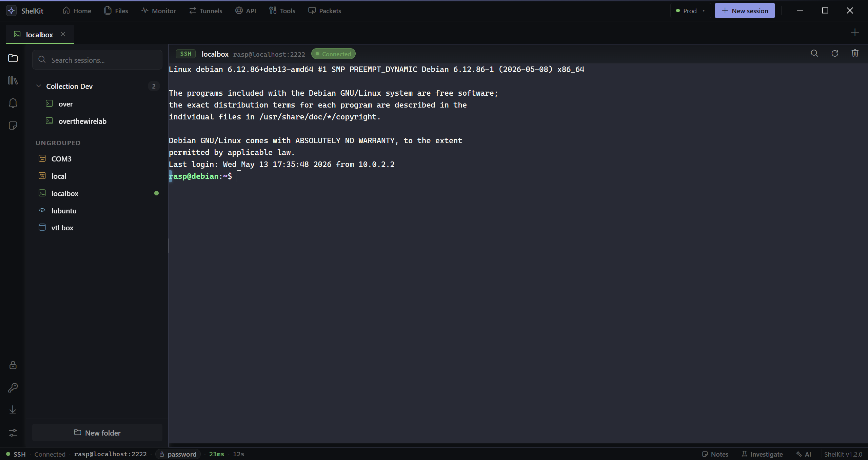
Task: Minimize the ShelKit window
Action: (800, 11)
